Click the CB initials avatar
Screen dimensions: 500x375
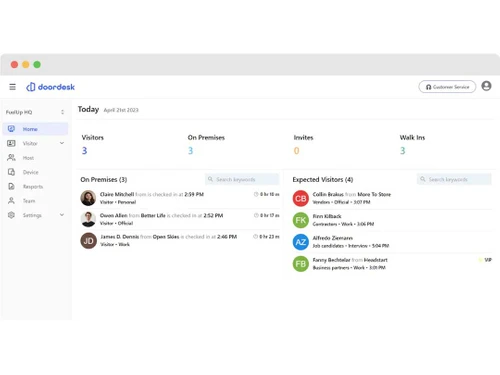coord(301,199)
